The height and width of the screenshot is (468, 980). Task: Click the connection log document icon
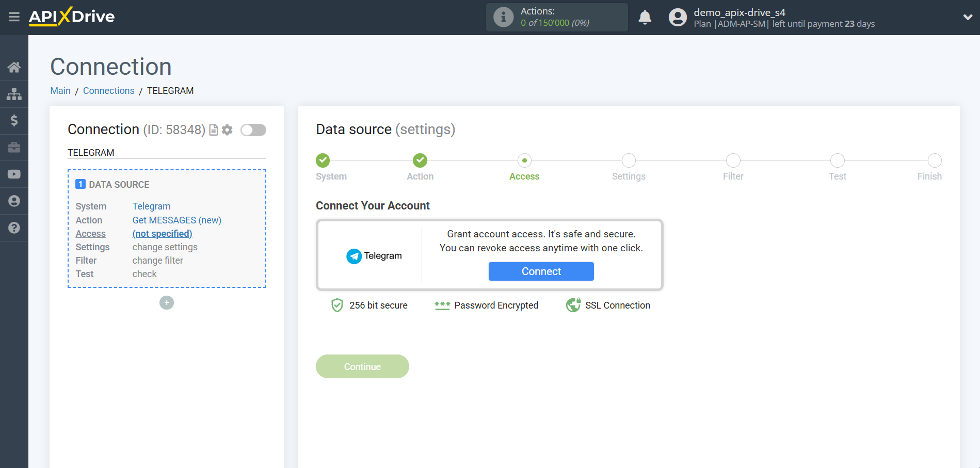pos(213,130)
